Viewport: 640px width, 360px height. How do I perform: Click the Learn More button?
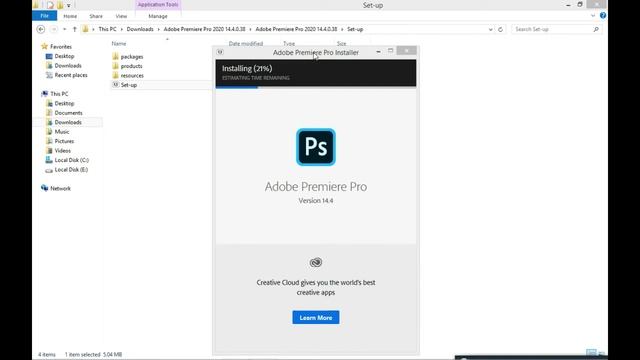coord(316,317)
